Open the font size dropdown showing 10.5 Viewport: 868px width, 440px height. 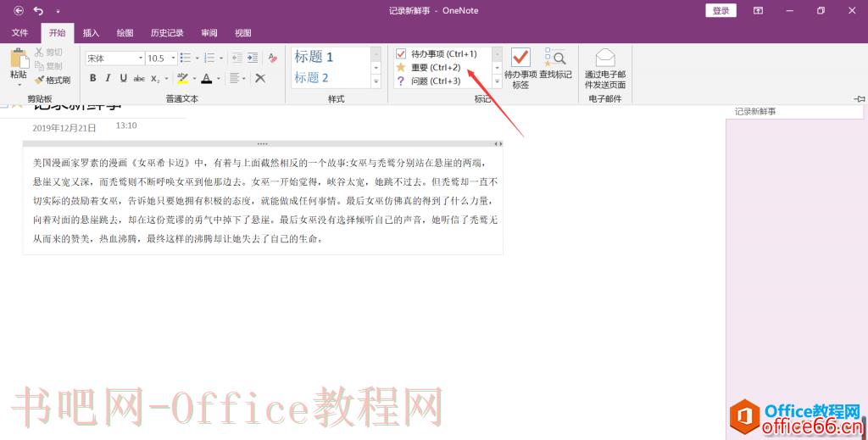[173, 58]
